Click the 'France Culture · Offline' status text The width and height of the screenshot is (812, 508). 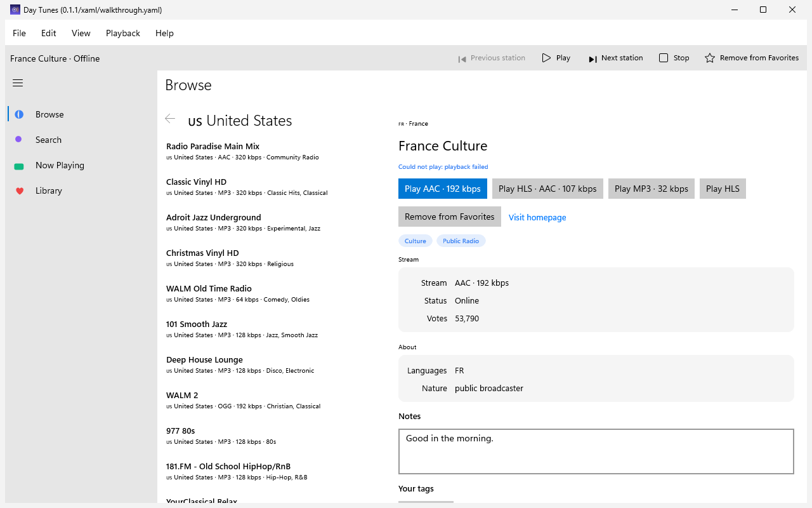tap(55, 58)
